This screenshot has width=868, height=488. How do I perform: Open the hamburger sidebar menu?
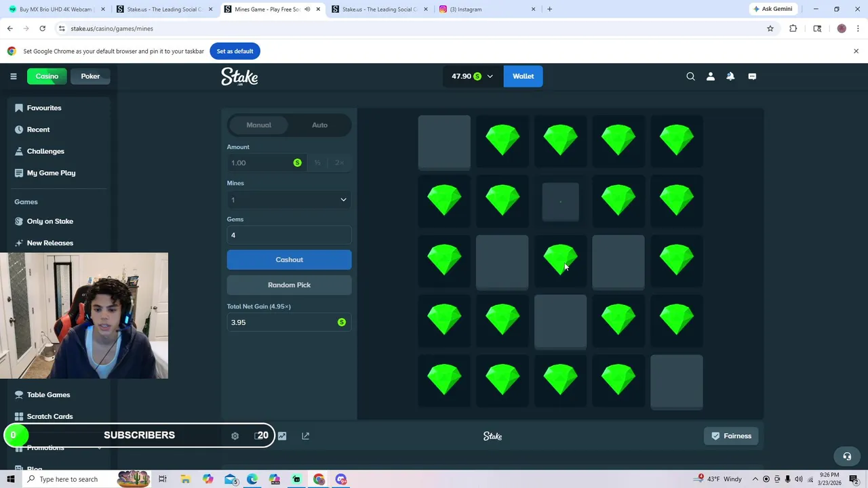pyautogui.click(x=13, y=76)
